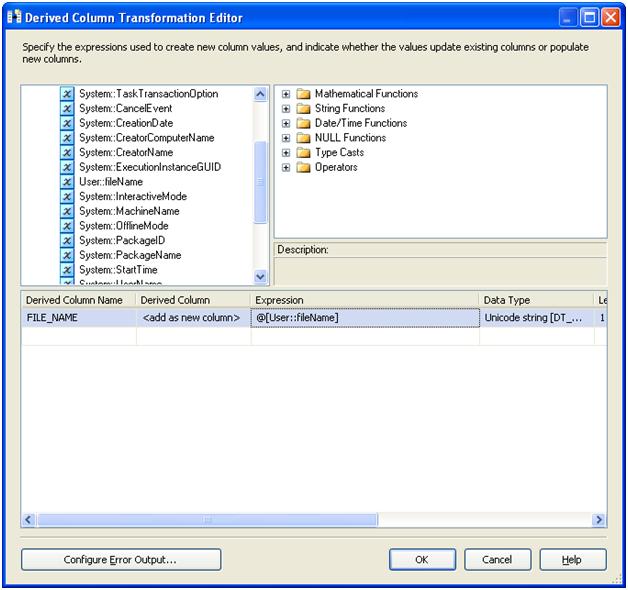Click the variables list scroll up arrow
The width and height of the screenshot is (628, 590).
(260, 94)
